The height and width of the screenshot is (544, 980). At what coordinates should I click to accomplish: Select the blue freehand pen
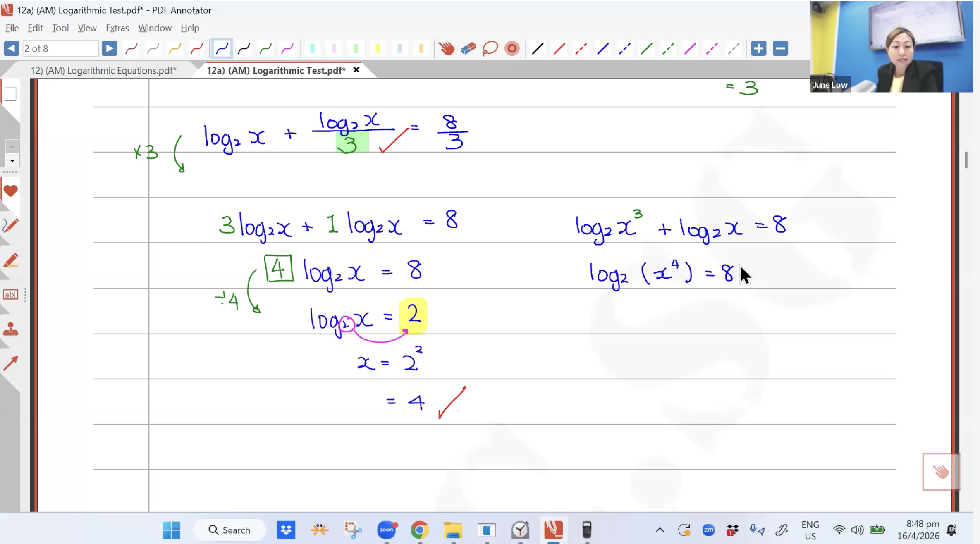point(222,49)
